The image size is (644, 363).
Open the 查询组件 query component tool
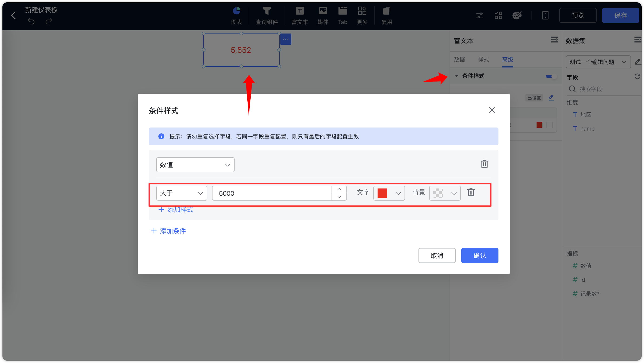266,15
